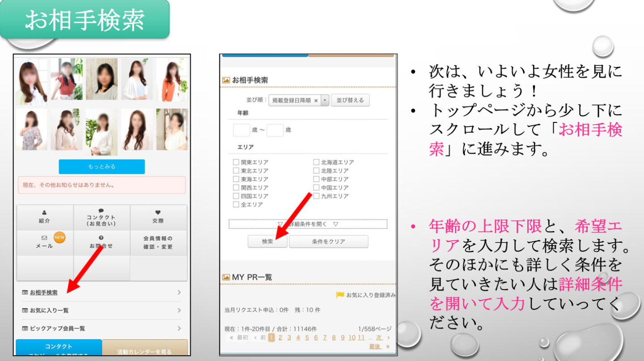Open the 交際 menu tile
The image size is (644, 361).
click(158, 218)
